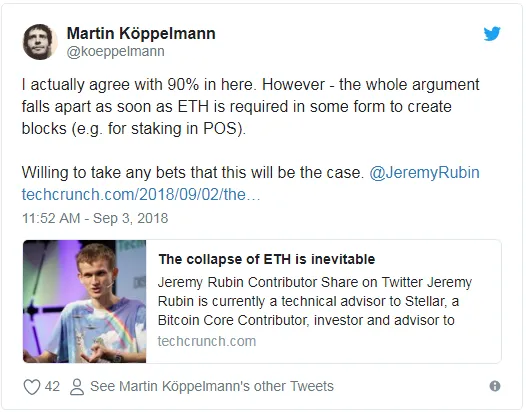Click 'Jeremy Rubin Contributor' line in card
This screenshot has width=526, height=412.
click(x=315, y=282)
